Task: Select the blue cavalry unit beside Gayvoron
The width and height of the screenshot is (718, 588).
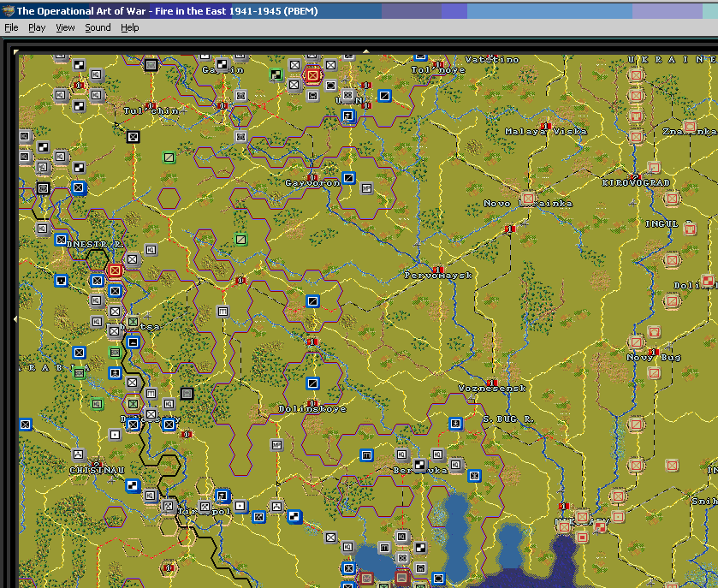Action: point(348,178)
